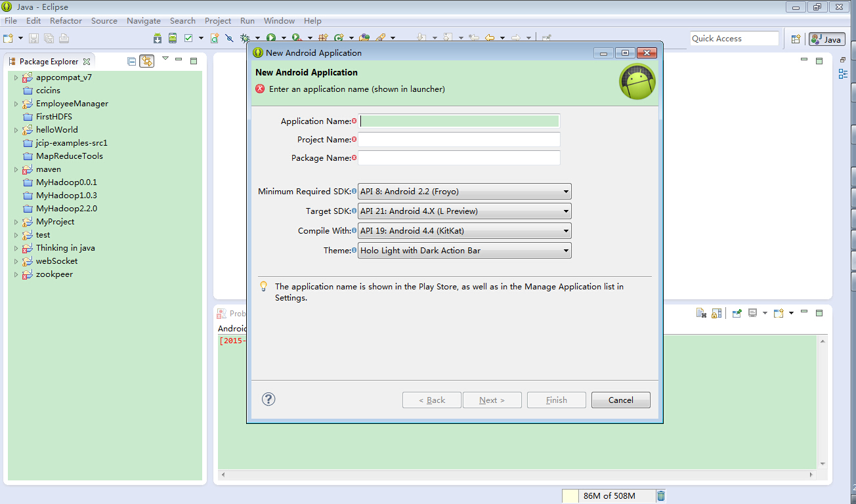Click the green Run toolbar icon
The image size is (856, 504).
tap(270, 38)
